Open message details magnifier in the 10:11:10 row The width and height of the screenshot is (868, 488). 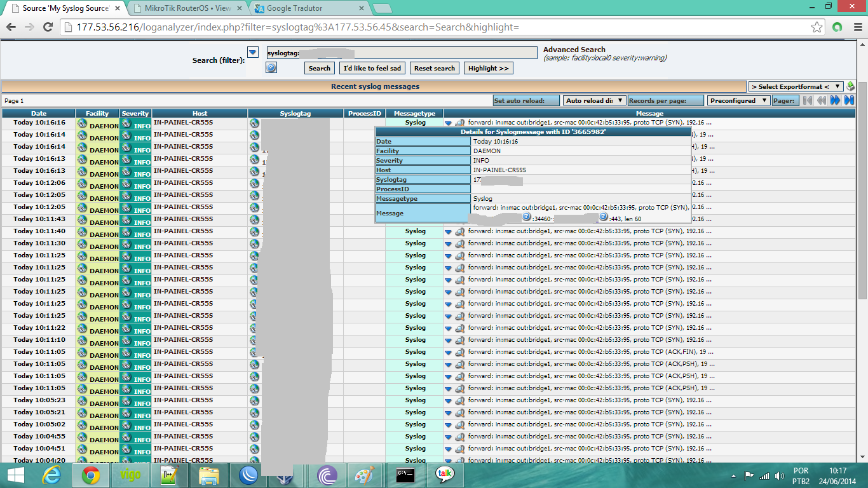click(x=459, y=340)
